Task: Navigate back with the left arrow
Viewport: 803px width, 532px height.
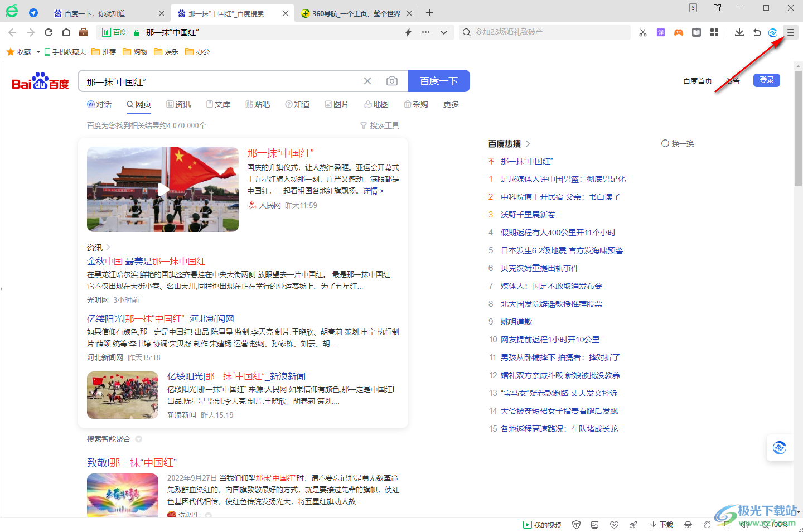Action: point(13,32)
